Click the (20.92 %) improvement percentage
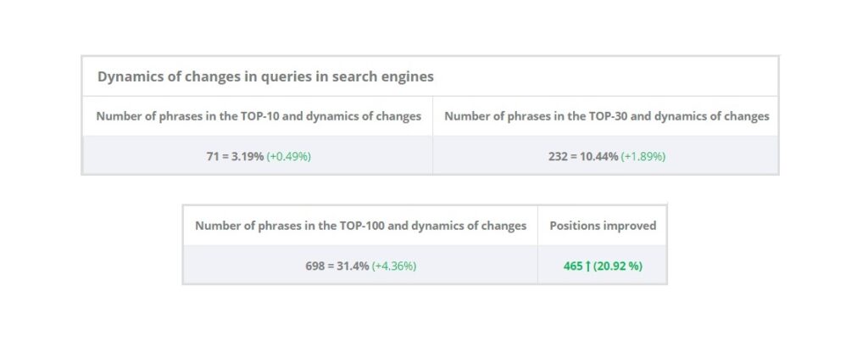The image size is (868, 353). 618,266
